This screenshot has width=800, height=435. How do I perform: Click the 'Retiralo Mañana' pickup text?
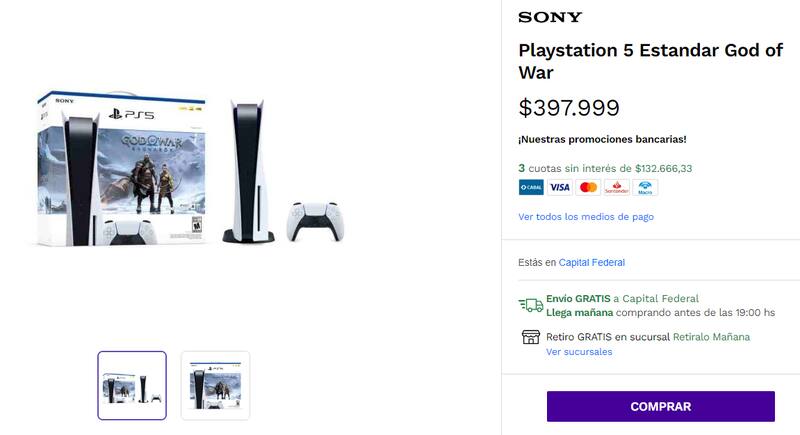pyautogui.click(x=711, y=337)
